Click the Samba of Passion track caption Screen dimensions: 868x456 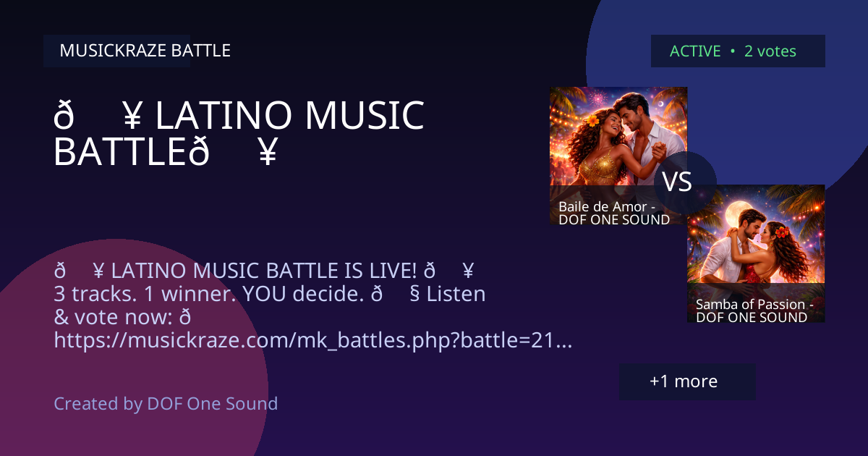[754, 311]
